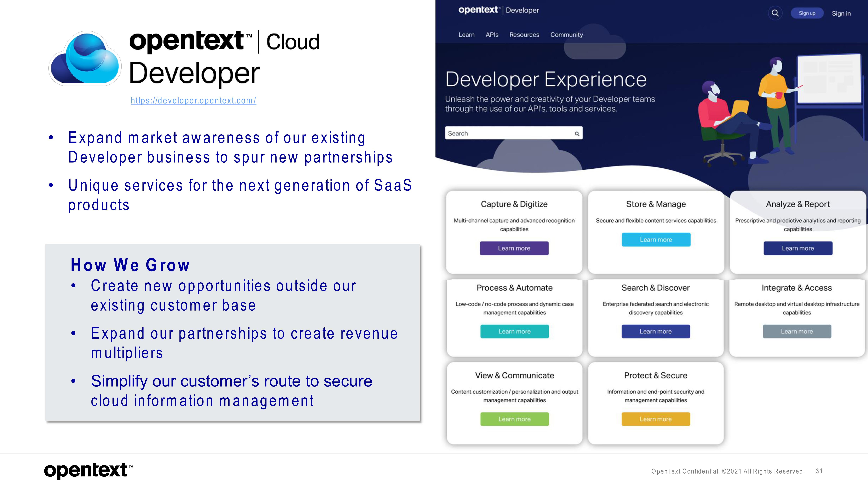Click 'Low-code / no-code process' description
Image resolution: width=868 pixels, height=488 pixels.
point(514,308)
